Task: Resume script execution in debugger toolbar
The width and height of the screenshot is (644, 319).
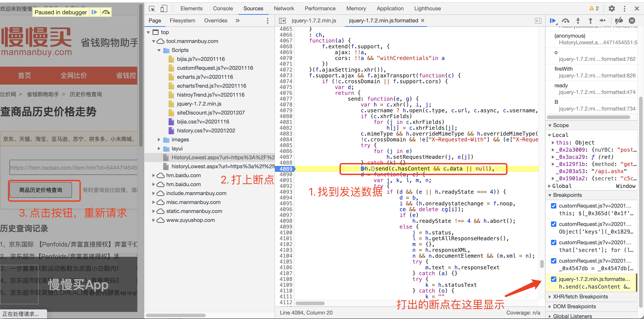Action: tap(553, 21)
